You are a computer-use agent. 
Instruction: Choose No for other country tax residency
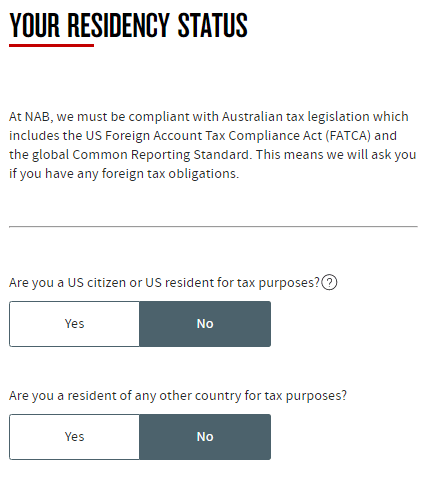pyautogui.click(x=205, y=437)
